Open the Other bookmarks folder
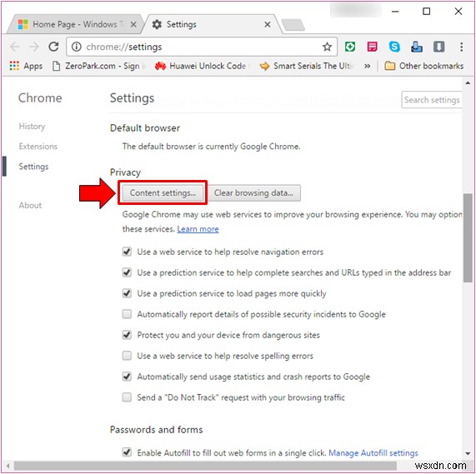Image resolution: width=476 pixels, height=474 pixels. coord(423,66)
